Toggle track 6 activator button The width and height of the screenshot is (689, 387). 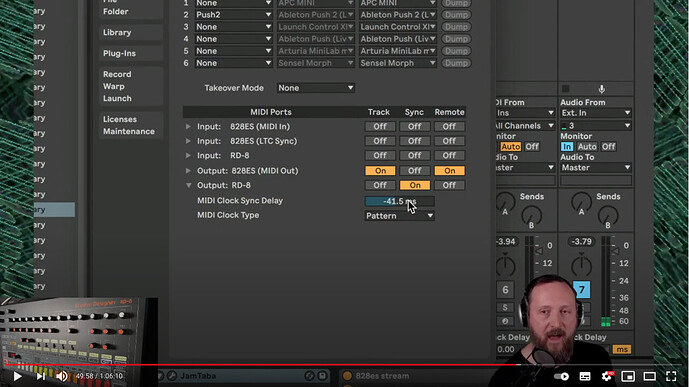pos(505,290)
